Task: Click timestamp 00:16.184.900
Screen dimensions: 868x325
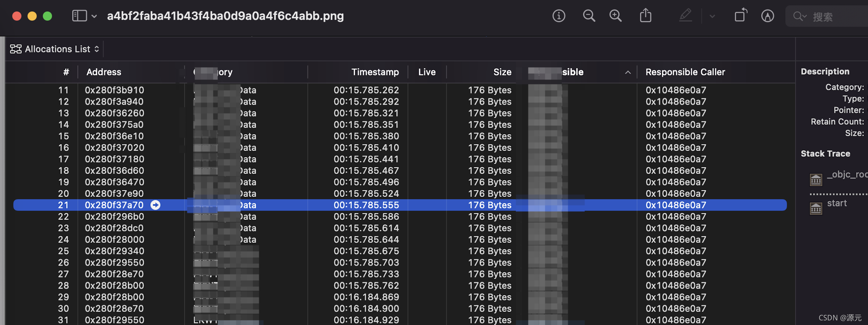Action: (x=366, y=309)
